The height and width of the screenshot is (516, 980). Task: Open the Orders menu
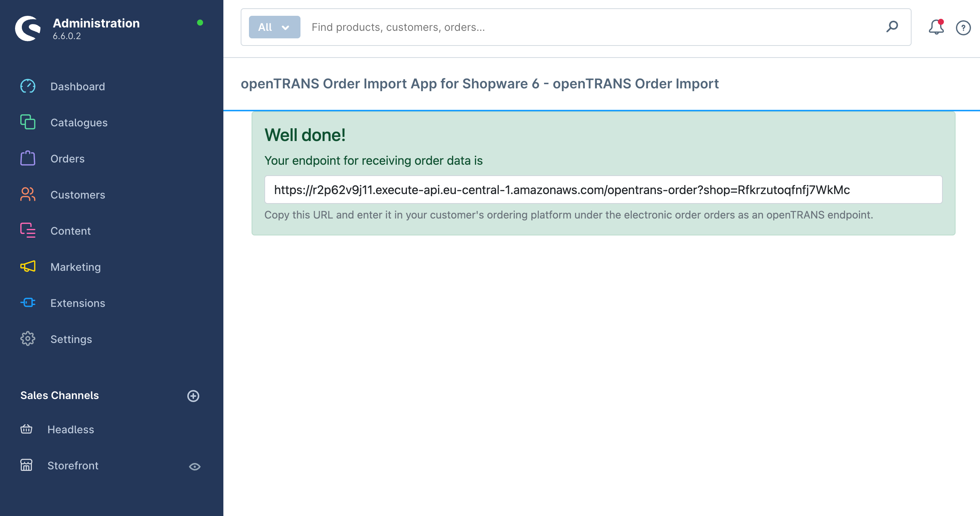pos(67,159)
